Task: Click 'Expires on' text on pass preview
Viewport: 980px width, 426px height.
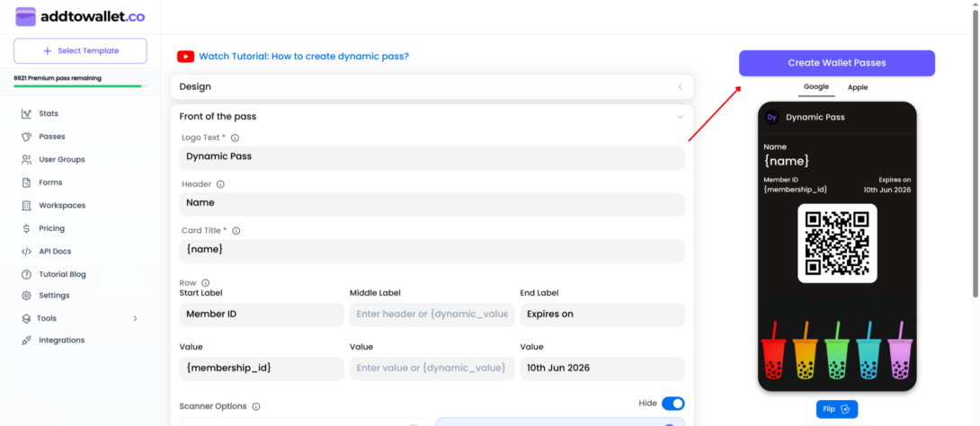Action: pos(895,180)
